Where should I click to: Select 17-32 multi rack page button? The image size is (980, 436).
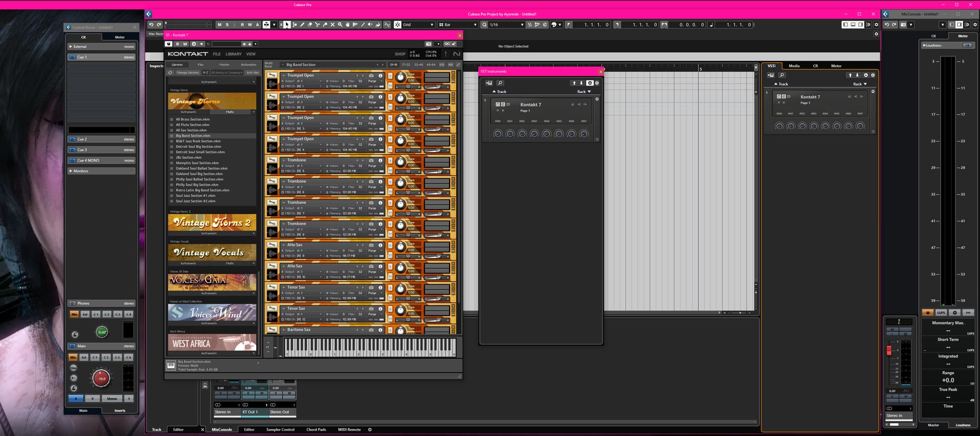(406, 65)
